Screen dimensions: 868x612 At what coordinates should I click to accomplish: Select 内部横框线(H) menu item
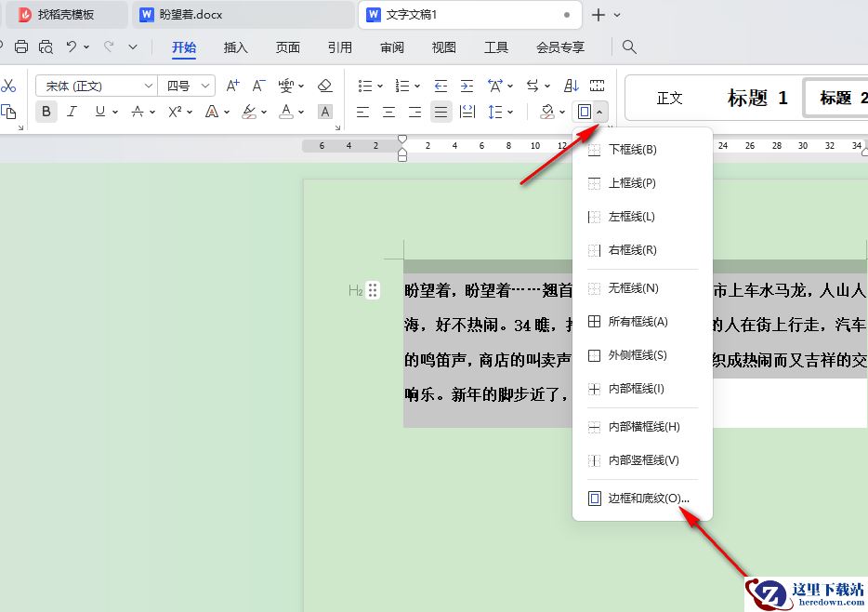642,427
